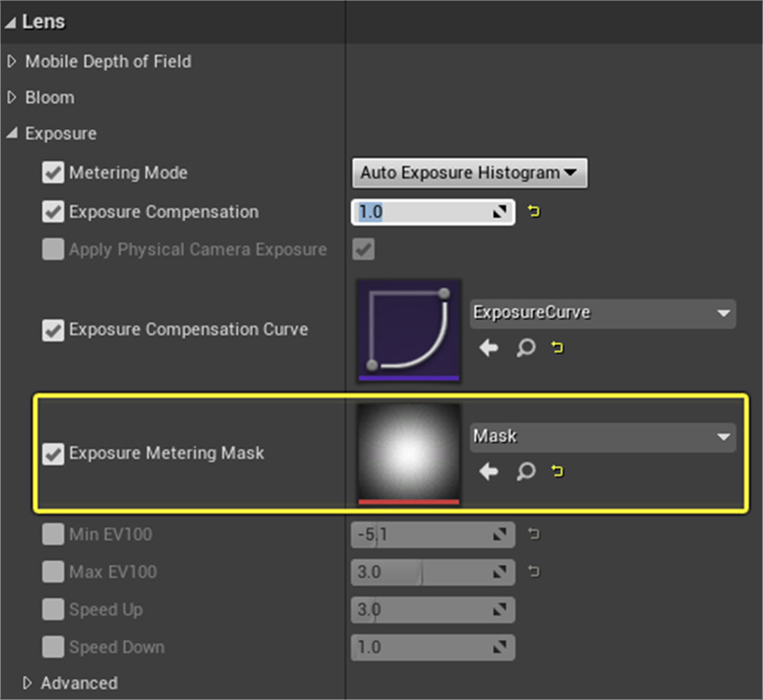The image size is (763, 700).
Task: Open the Auto Exposure Histogram dropdown
Action: (x=469, y=173)
